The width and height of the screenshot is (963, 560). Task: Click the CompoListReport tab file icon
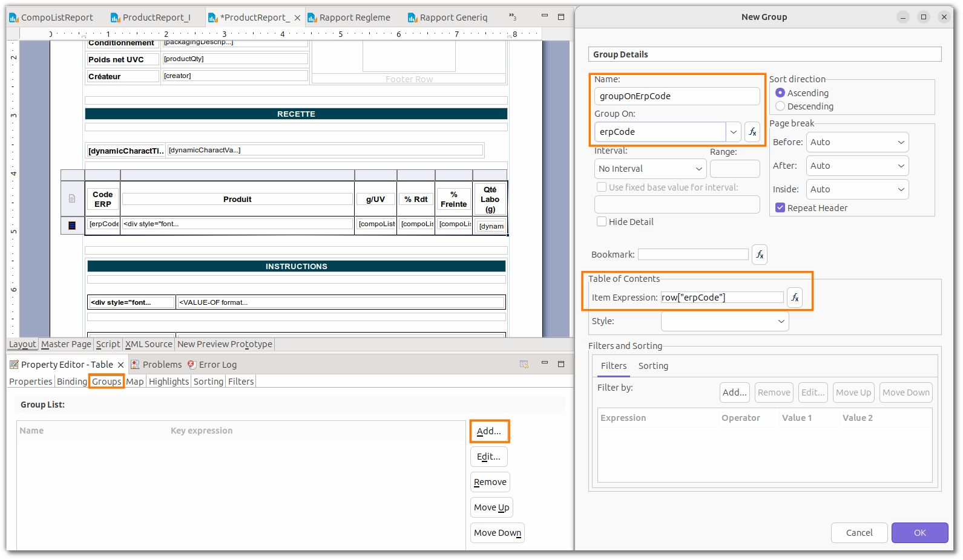click(14, 18)
